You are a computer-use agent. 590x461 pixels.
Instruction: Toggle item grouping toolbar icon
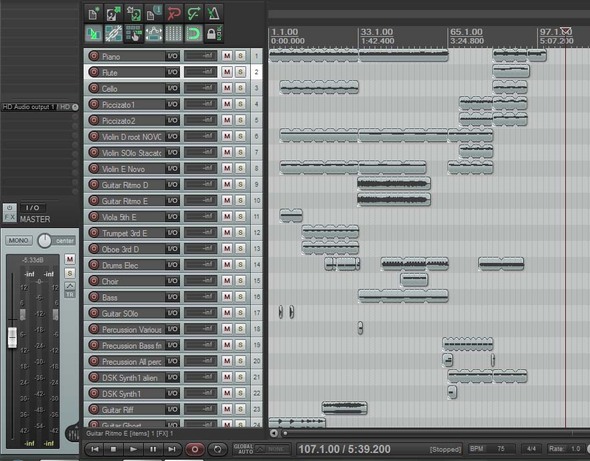click(x=114, y=34)
